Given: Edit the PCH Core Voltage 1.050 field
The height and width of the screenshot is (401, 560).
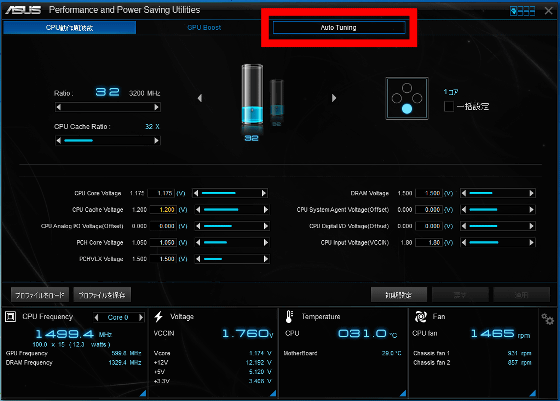Looking at the screenshot, I should tap(163, 242).
